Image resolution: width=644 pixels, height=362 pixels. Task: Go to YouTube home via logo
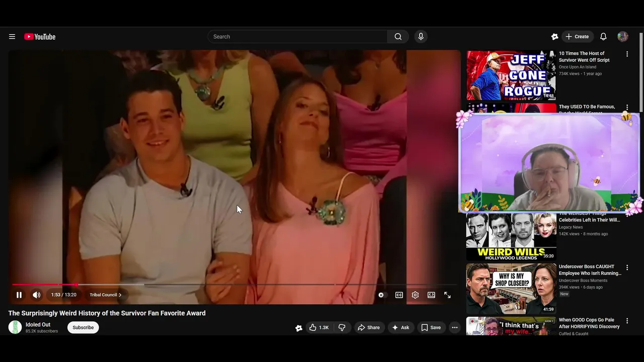click(x=40, y=37)
